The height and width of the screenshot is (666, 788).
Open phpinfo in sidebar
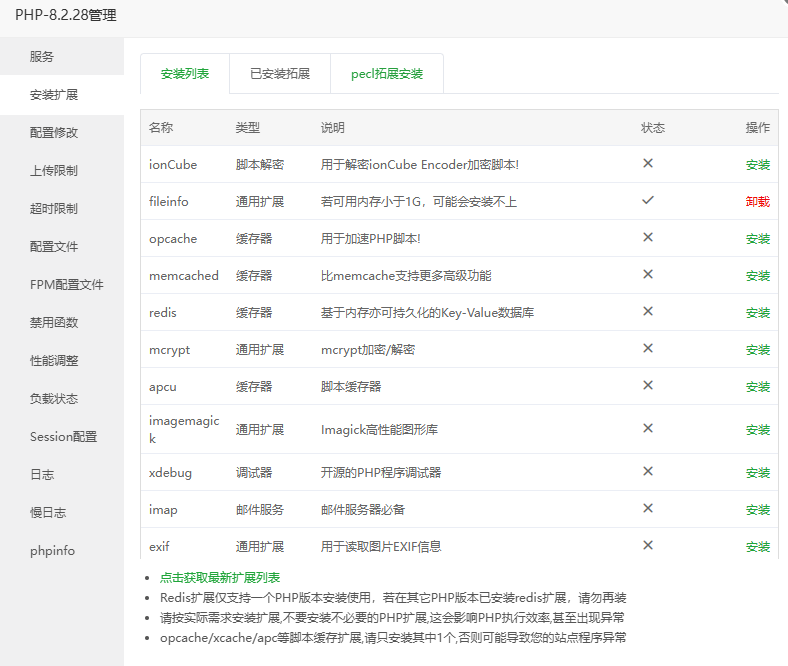tap(52, 551)
